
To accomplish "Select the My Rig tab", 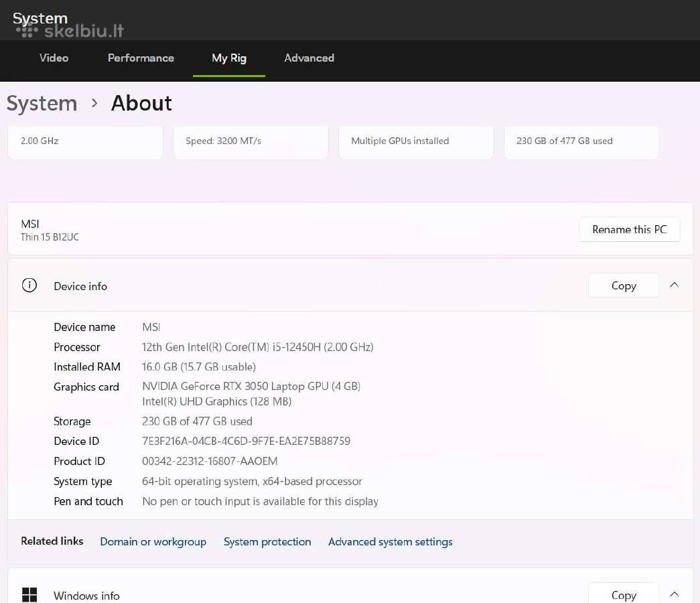I will [x=229, y=58].
